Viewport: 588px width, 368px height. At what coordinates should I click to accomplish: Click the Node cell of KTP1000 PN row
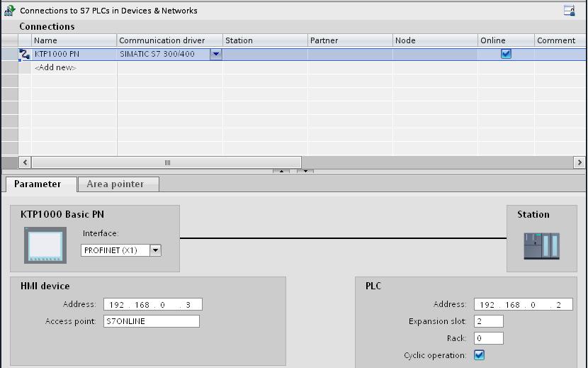[x=436, y=54]
